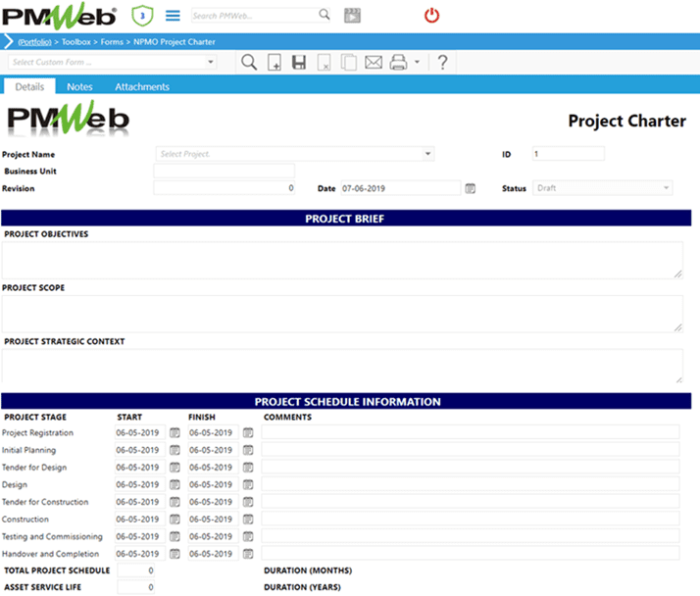Open calendar picker for Design start date
This screenshot has width=700, height=596.
175,484
